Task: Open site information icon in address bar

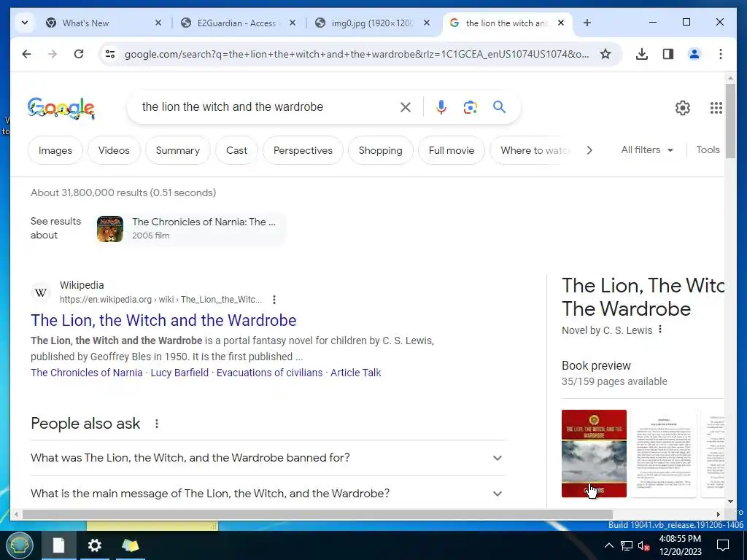Action: point(110,54)
